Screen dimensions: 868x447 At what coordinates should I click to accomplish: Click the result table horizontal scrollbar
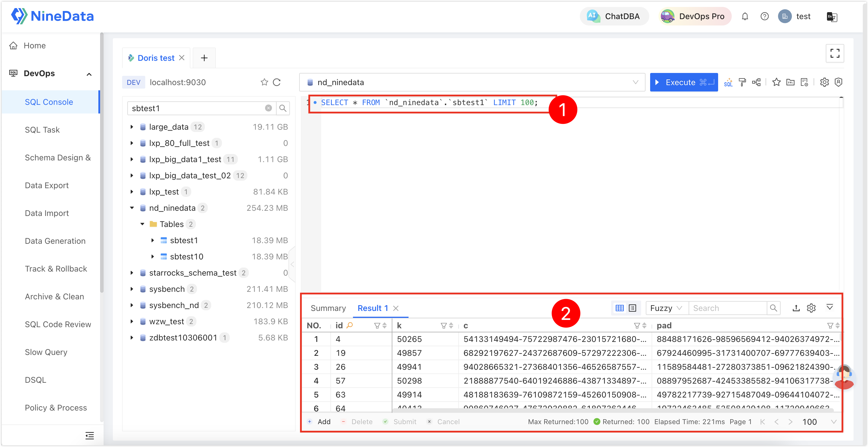click(x=613, y=410)
